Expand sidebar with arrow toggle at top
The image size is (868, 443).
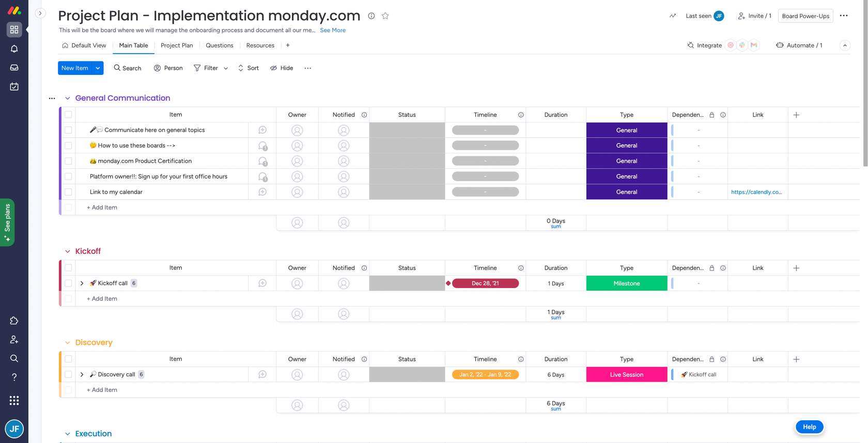[x=40, y=13]
